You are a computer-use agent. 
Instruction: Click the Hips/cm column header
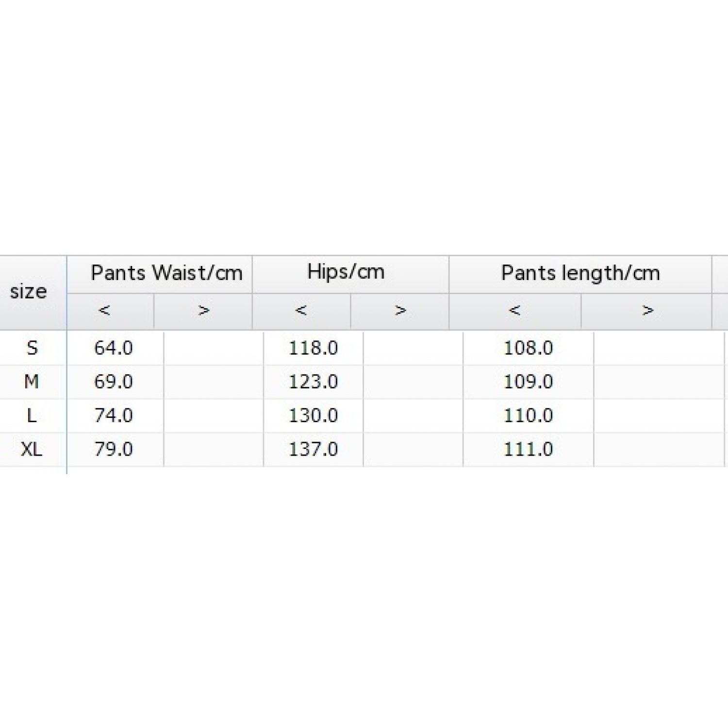point(346,272)
